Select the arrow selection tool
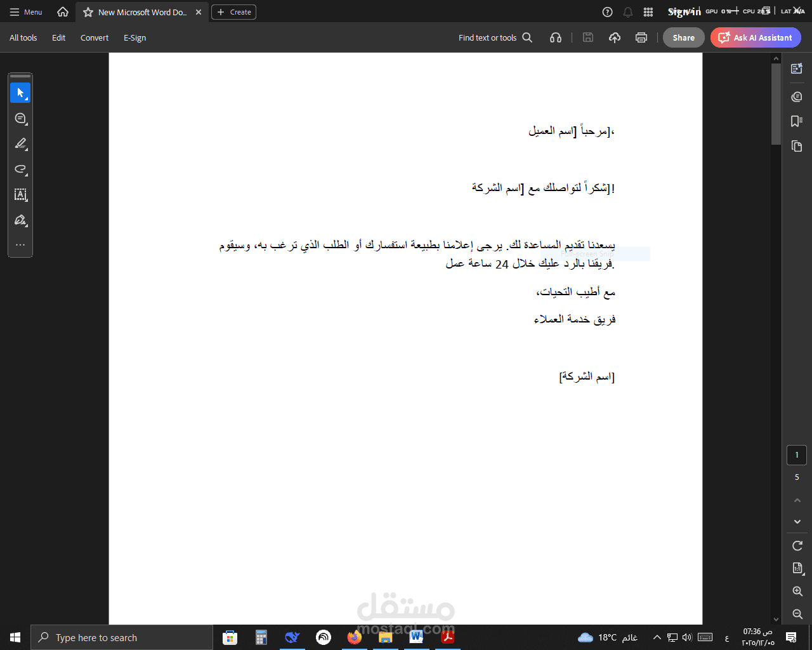 [20, 93]
